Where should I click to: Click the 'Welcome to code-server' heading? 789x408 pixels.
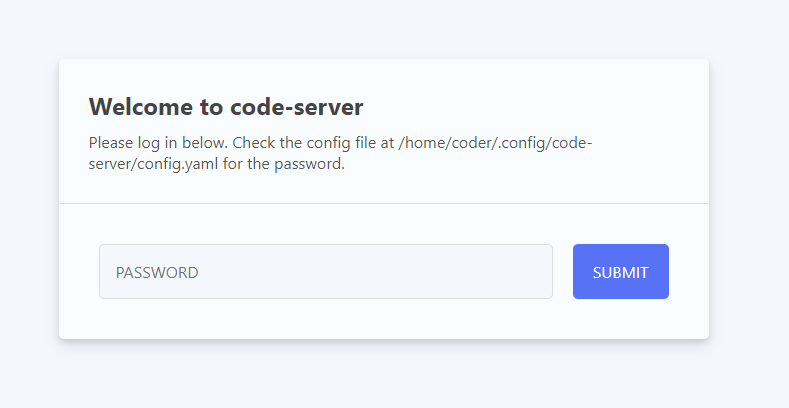pyautogui.click(x=226, y=107)
